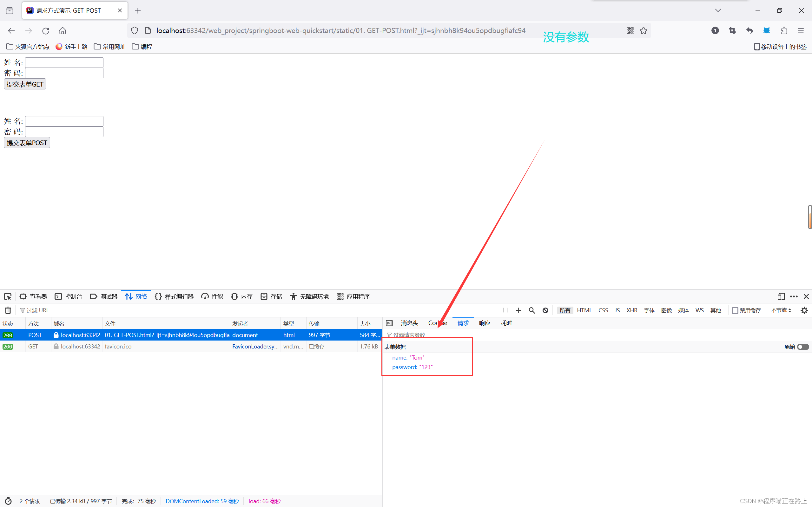The width and height of the screenshot is (812, 507).
Task: Click the clear network log trash icon
Action: click(8, 310)
